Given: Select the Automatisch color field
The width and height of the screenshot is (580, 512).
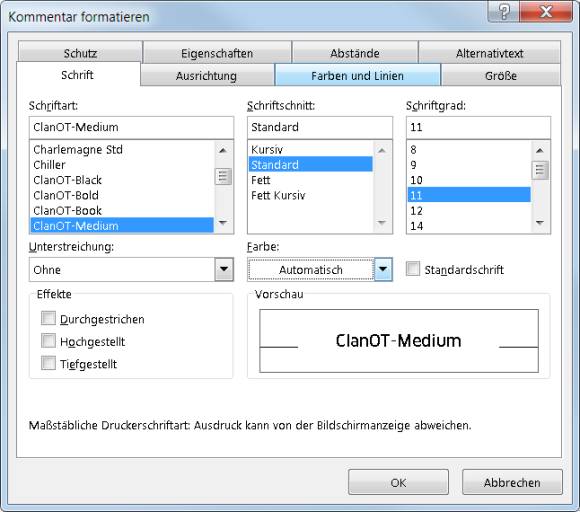Looking at the screenshot, I should [311, 270].
